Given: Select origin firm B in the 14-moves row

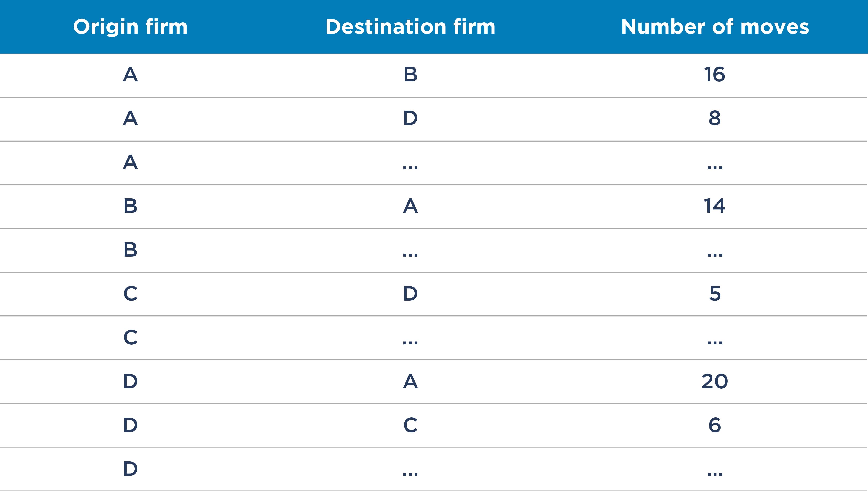Looking at the screenshot, I should coord(131,206).
